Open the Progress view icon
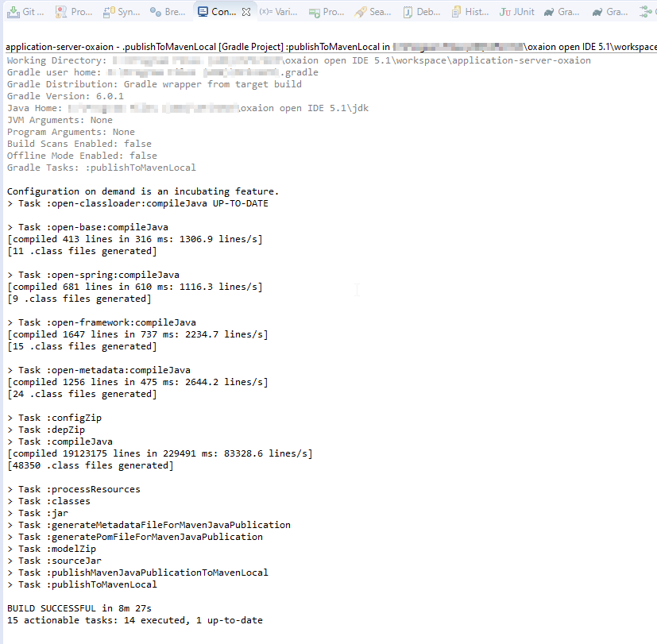 click(x=315, y=12)
